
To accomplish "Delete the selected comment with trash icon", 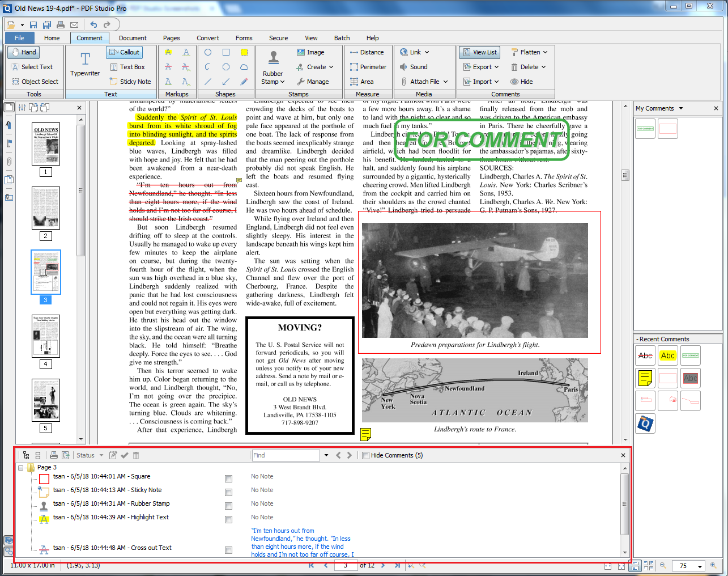I will (135, 455).
